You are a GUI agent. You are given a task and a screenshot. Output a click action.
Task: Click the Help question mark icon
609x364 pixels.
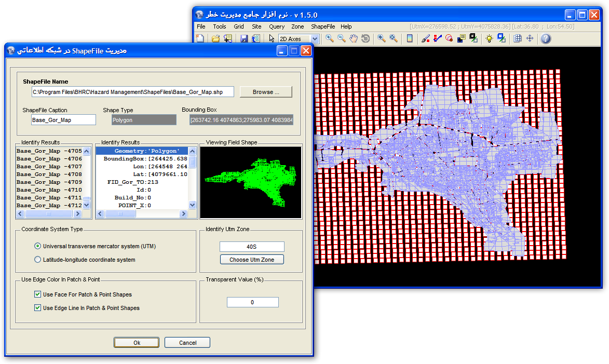tap(545, 38)
